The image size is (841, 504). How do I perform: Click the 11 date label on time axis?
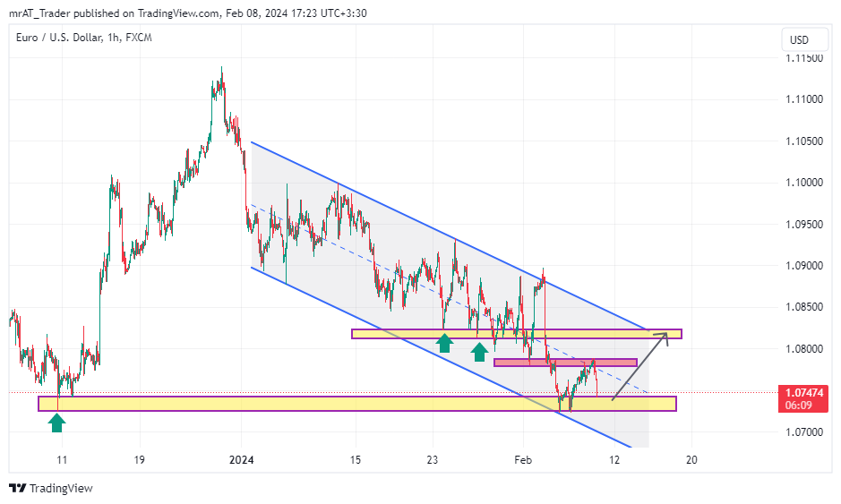point(62,460)
